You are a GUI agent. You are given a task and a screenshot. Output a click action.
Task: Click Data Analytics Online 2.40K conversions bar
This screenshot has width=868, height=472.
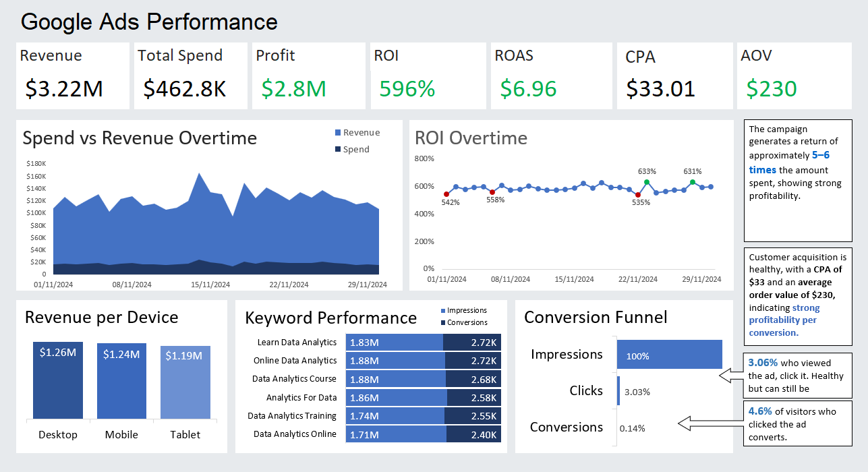[x=474, y=434]
